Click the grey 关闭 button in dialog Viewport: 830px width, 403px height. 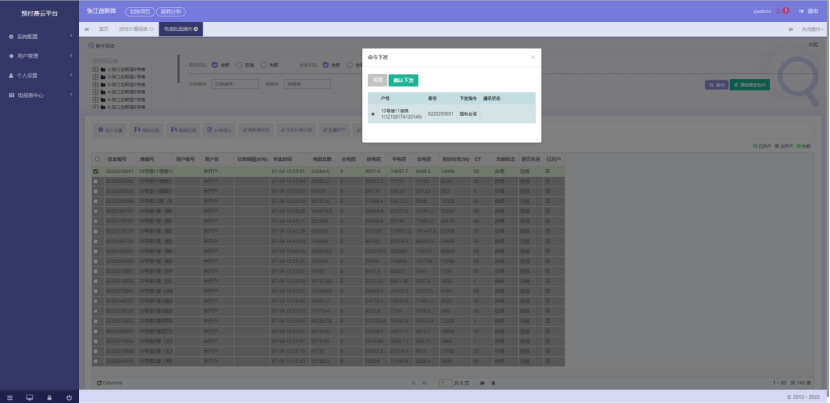377,79
